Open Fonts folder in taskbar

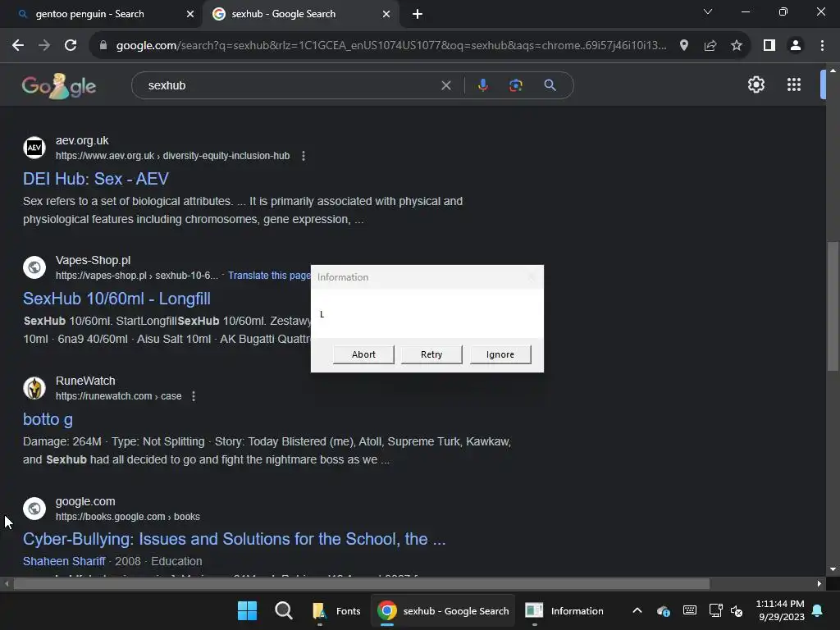(336, 610)
